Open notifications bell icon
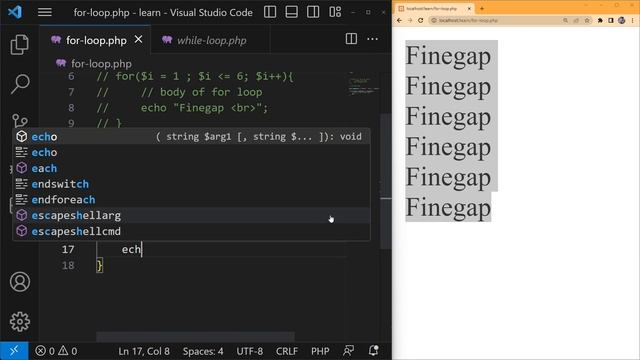This screenshot has width=640, height=360. 373,351
